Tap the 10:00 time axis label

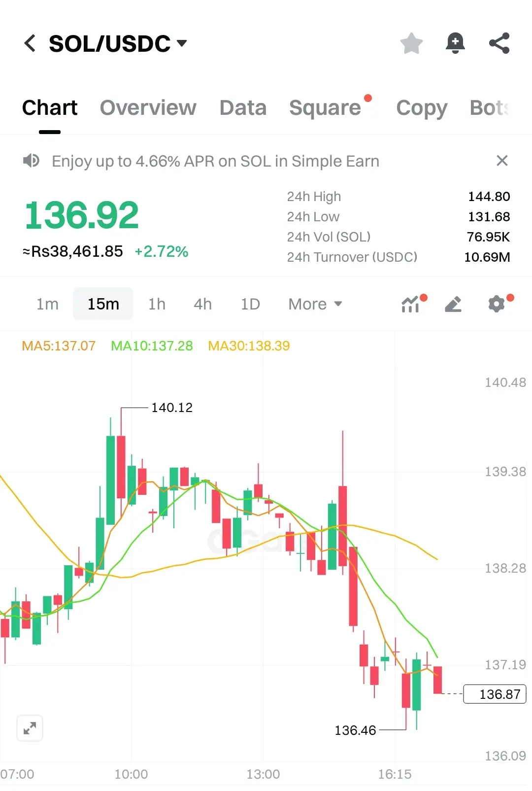pos(131,774)
